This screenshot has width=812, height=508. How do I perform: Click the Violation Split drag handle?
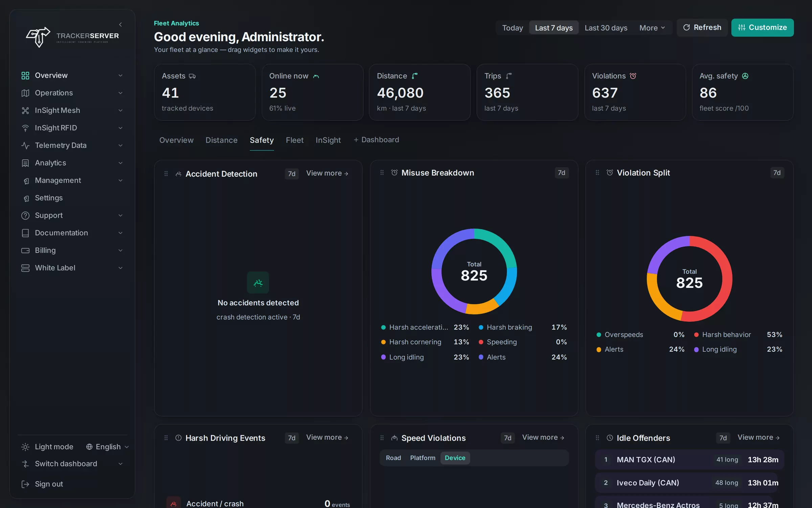click(597, 173)
